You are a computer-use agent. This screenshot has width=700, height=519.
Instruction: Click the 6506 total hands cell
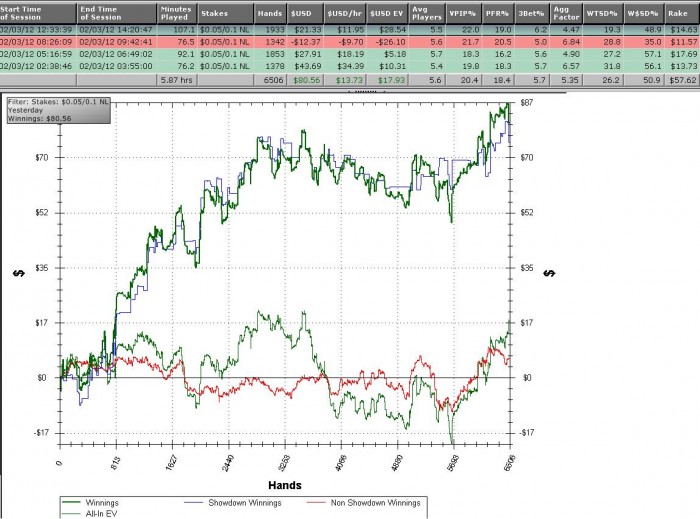click(x=271, y=80)
